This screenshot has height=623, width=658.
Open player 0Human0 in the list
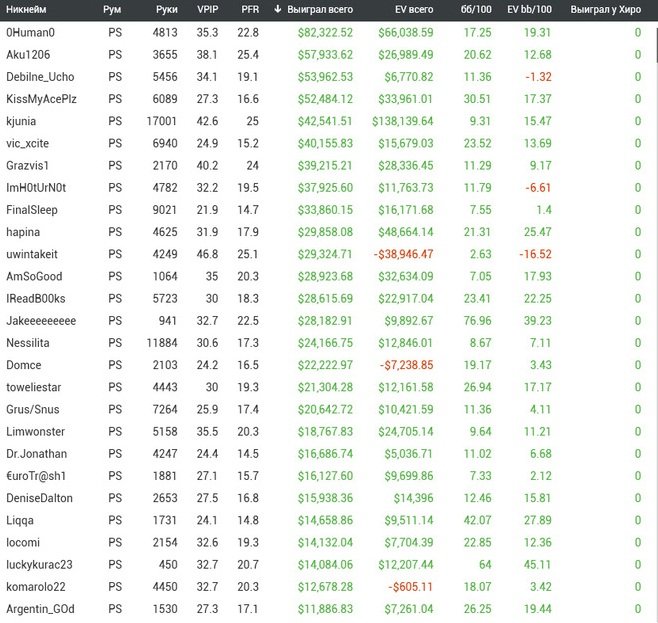click(33, 33)
